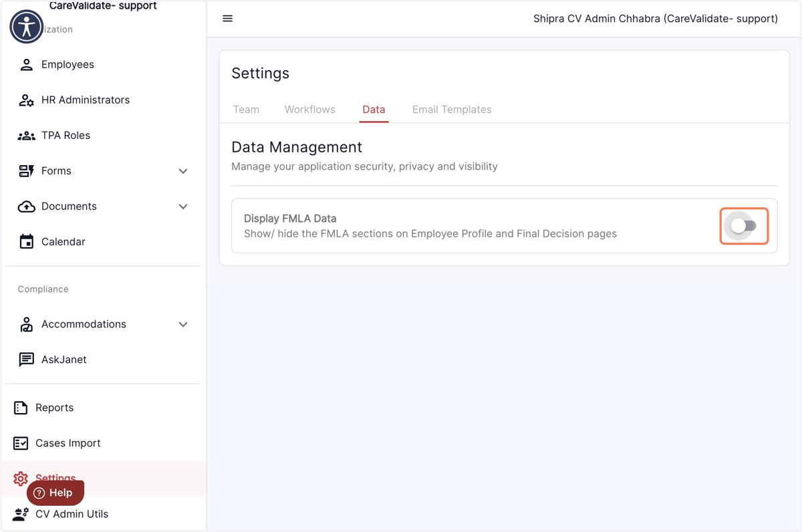Viewport: 802px width, 532px height.
Task: Click the red Help button
Action: click(x=55, y=493)
